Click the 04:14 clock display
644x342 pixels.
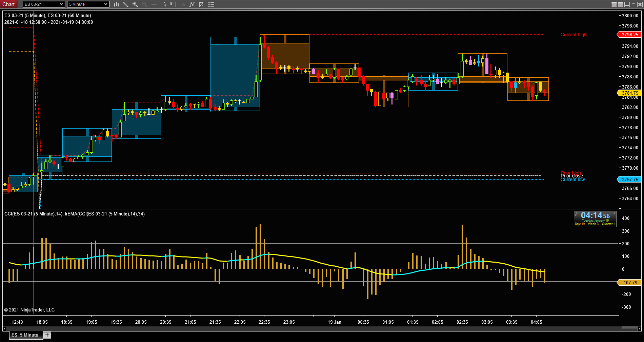(x=595, y=215)
